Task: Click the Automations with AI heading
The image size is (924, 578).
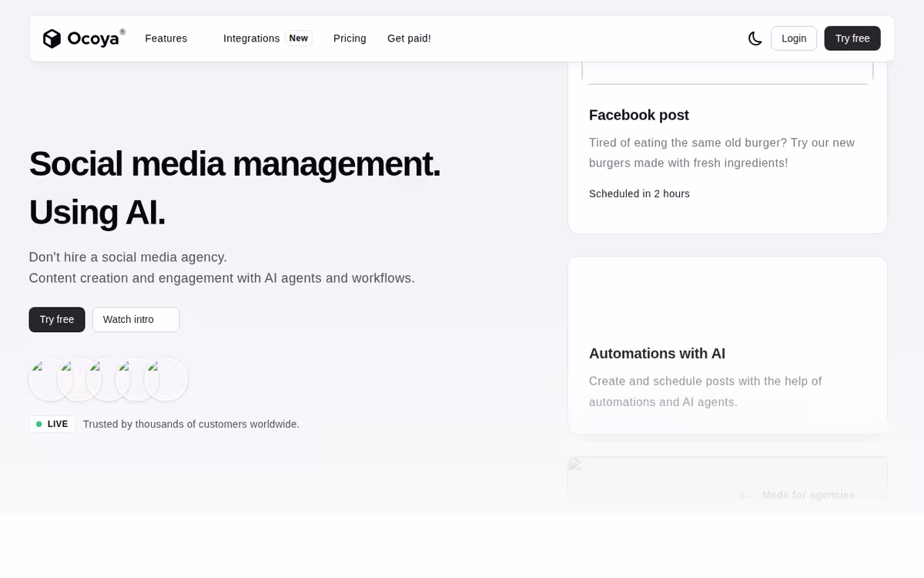Action: click(x=657, y=354)
